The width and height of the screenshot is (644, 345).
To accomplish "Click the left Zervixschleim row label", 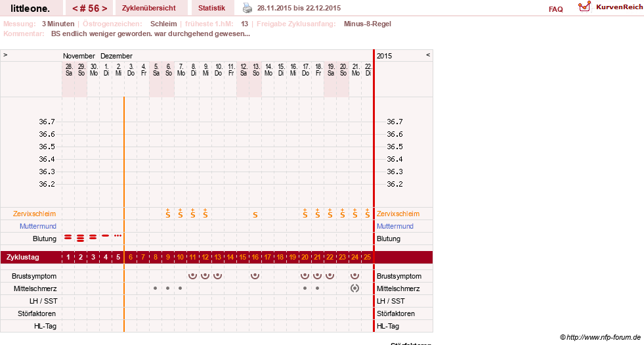I will coord(35,214).
